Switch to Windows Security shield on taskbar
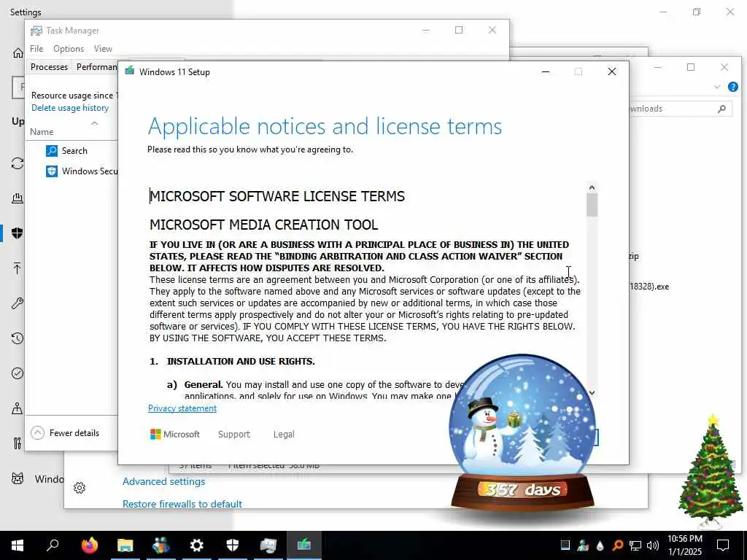This screenshot has height=560, width=747. [x=233, y=545]
